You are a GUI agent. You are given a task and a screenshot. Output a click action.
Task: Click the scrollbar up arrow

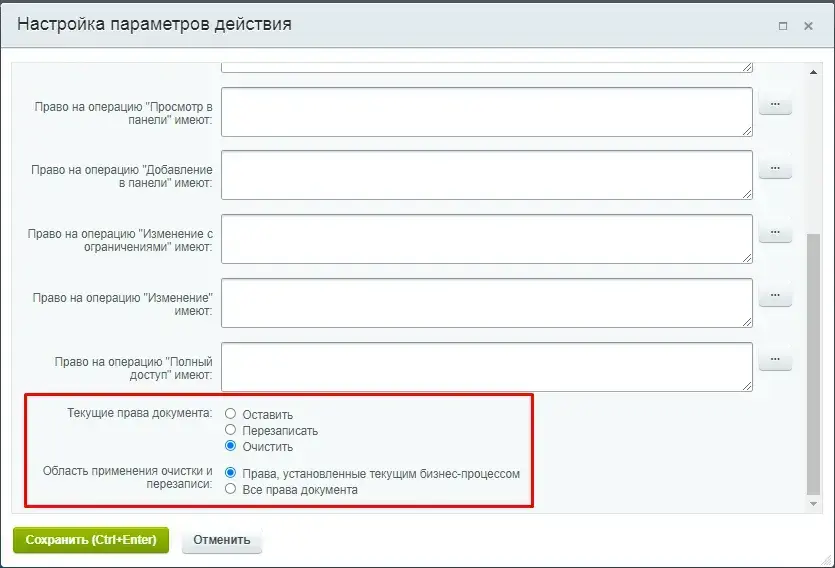pos(813,72)
